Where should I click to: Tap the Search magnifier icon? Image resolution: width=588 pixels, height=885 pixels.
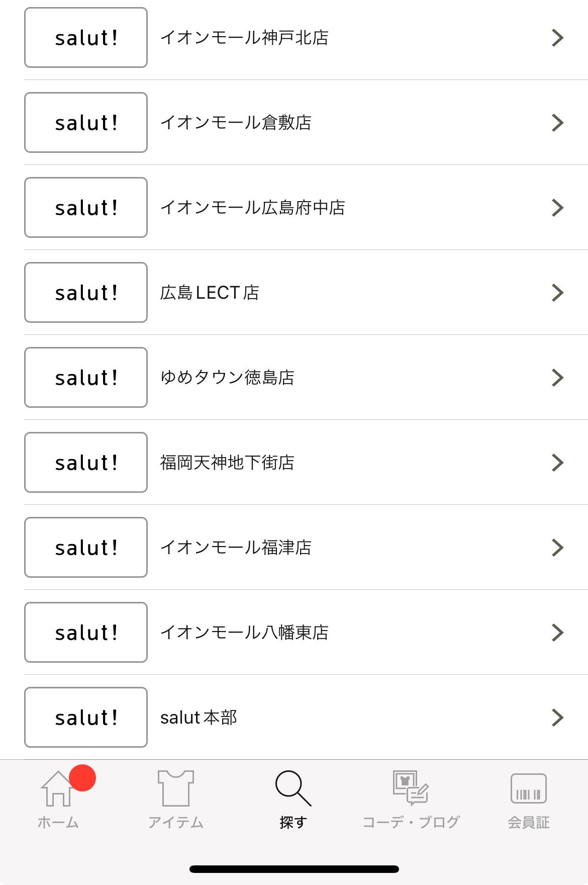(x=293, y=788)
